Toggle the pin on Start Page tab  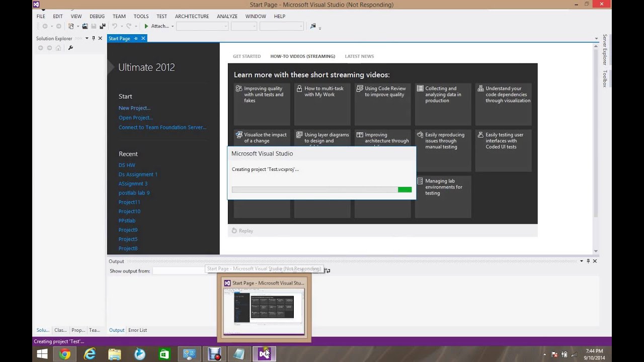pos(136,38)
